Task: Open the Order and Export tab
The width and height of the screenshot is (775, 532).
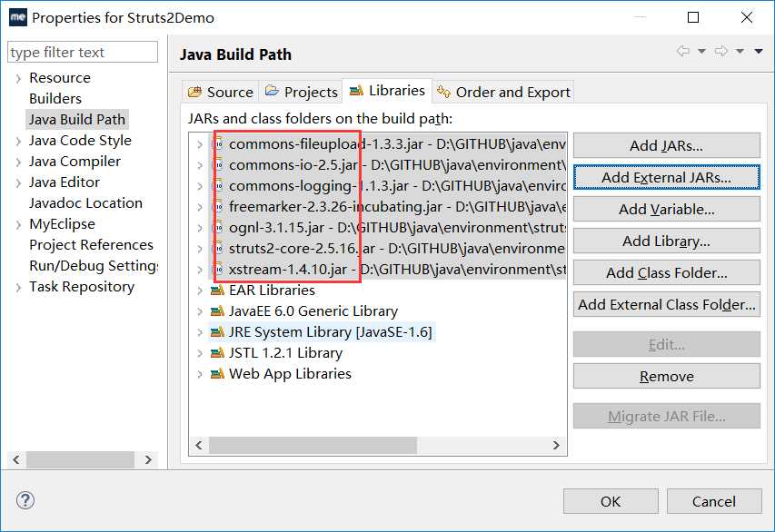Action: click(x=503, y=92)
